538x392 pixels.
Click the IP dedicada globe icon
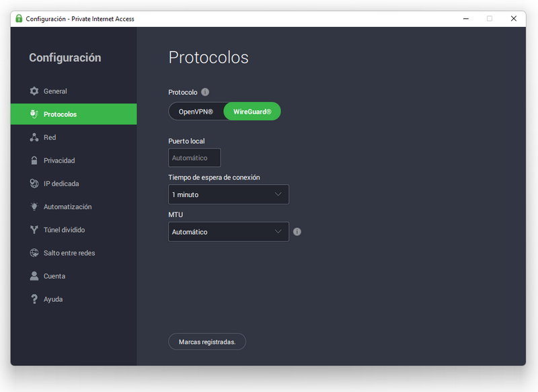click(34, 184)
